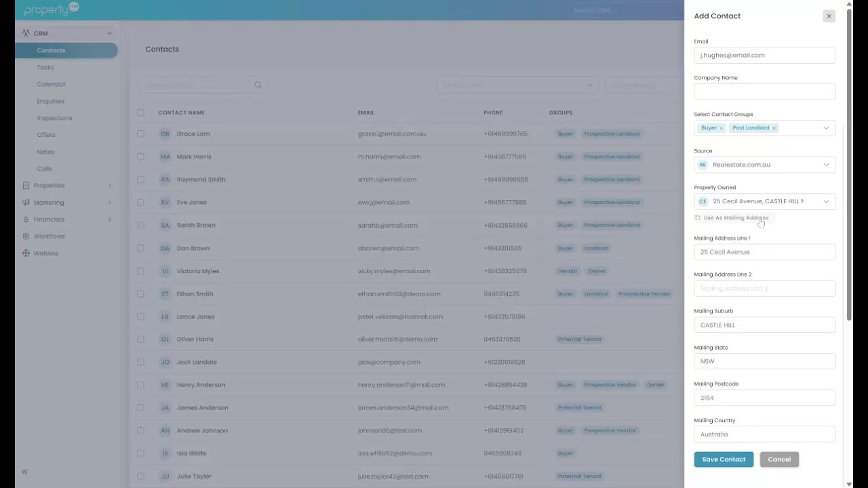Click the OL avatar for Oliver Harris
The width and height of the screenshot is (868, 488).
point(165,340)
